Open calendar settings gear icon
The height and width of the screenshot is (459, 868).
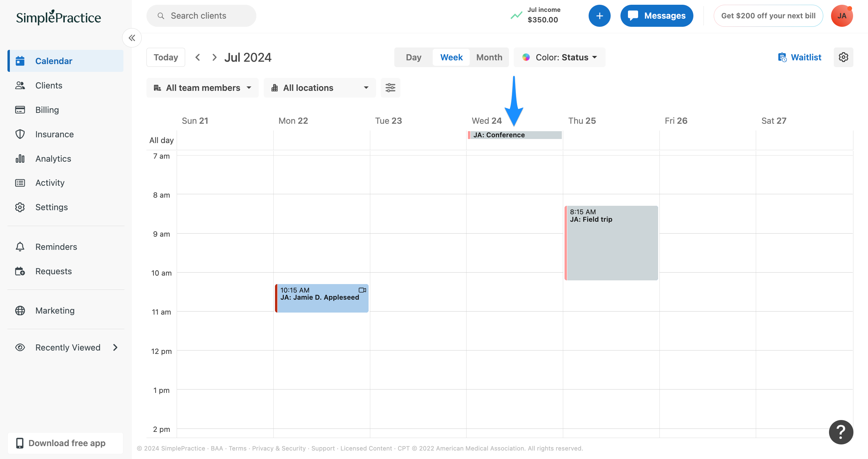(x=844, y=57)
